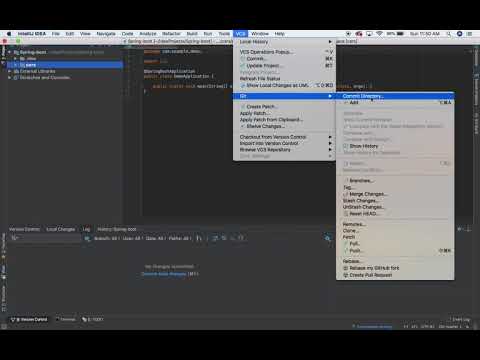Choose Shelve Changes in VCS menu
Image resolution: width=480 pixels, height=360 pixels.
tap(284, 126)
